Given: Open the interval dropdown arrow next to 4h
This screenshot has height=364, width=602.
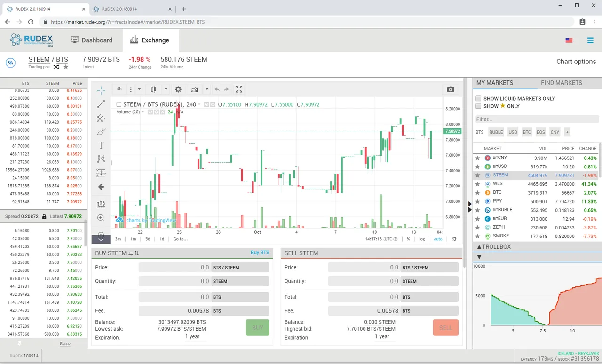Looking at the screenshot, I should pyautogui.click(x=139, y=89).
